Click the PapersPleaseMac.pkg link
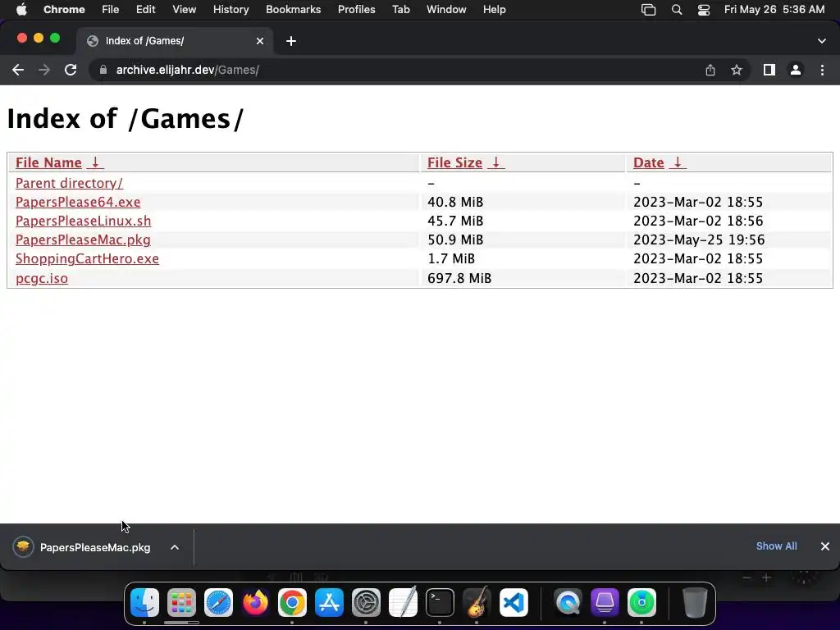Screen dimensions: 840x630 83,240
